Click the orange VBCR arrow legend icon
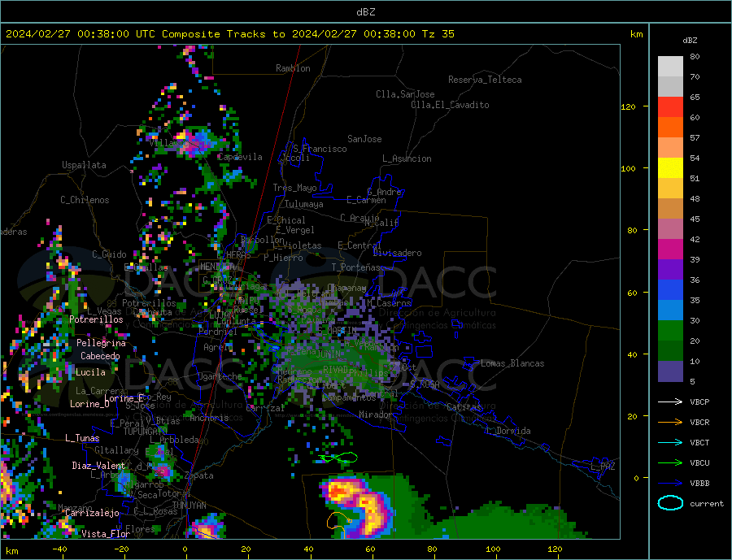This screenshot has width=732, height=560. [670, 423]
